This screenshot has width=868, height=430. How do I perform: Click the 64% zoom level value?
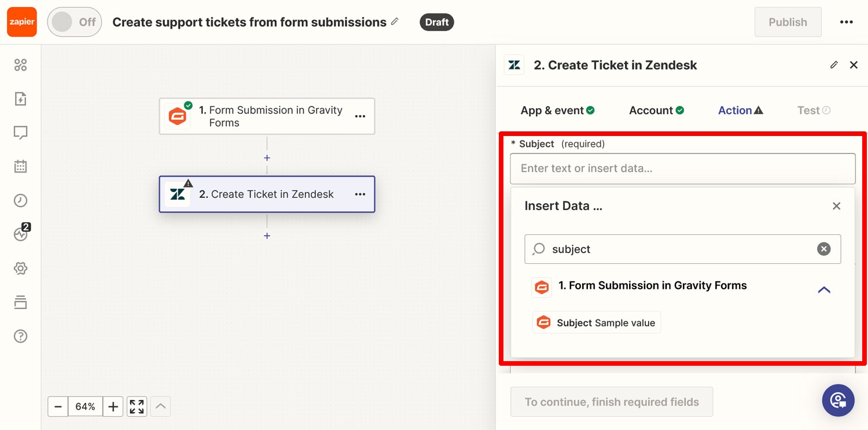click(85, 407)
